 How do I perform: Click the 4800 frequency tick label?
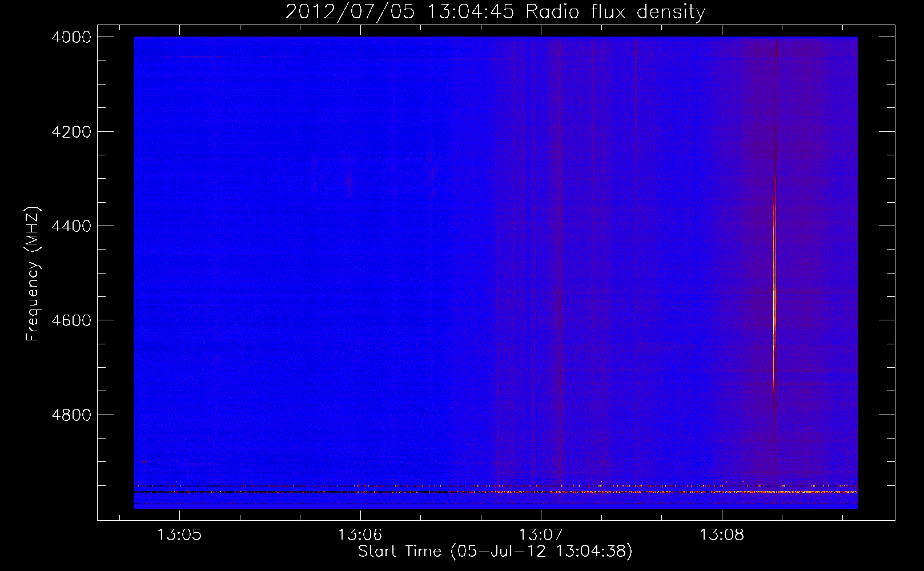71,415
